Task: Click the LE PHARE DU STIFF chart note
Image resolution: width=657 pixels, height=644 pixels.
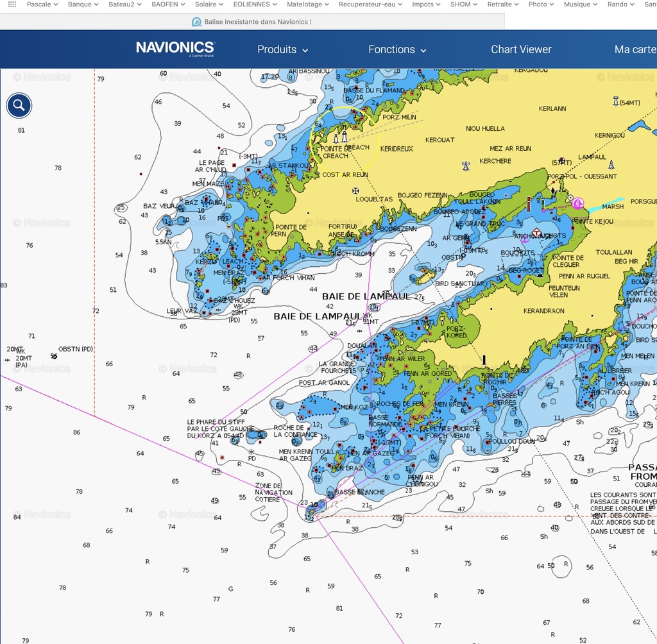Action: [x=221, y=428]
